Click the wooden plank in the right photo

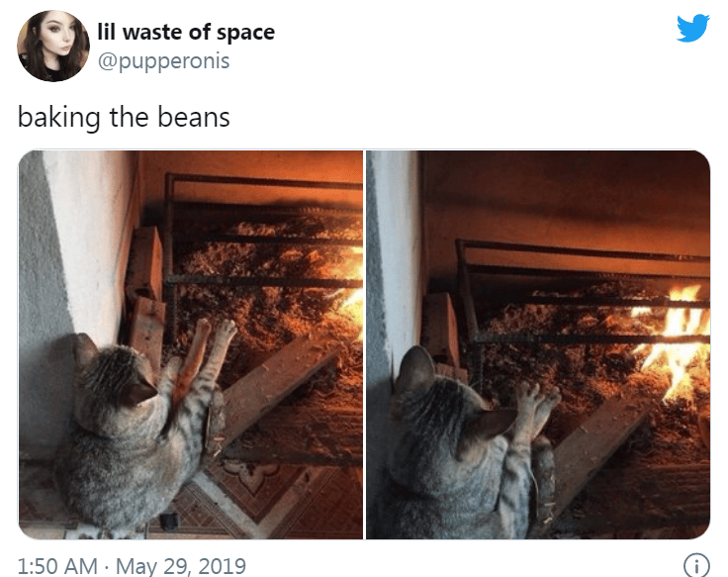599,446
